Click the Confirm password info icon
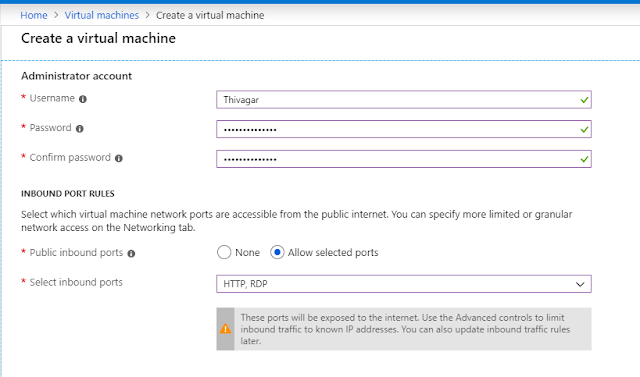Viewport: 640px width, 377px height. pos(119,159)
